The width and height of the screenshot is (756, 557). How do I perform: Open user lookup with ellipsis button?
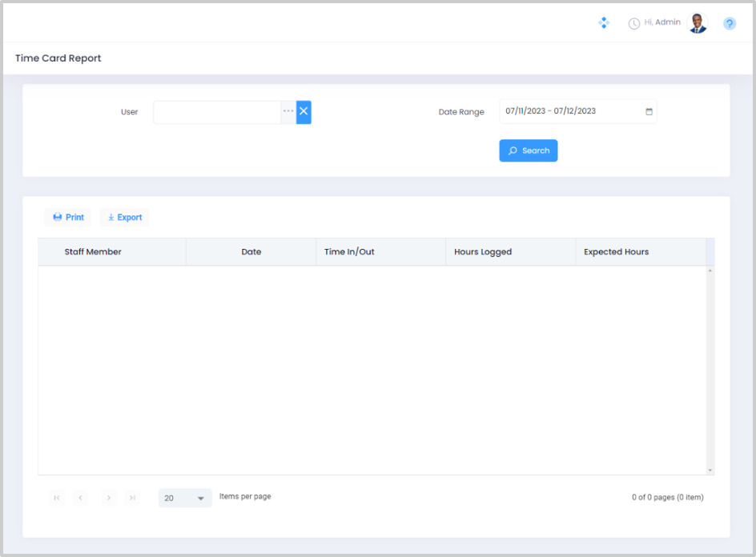click(288, 112)
